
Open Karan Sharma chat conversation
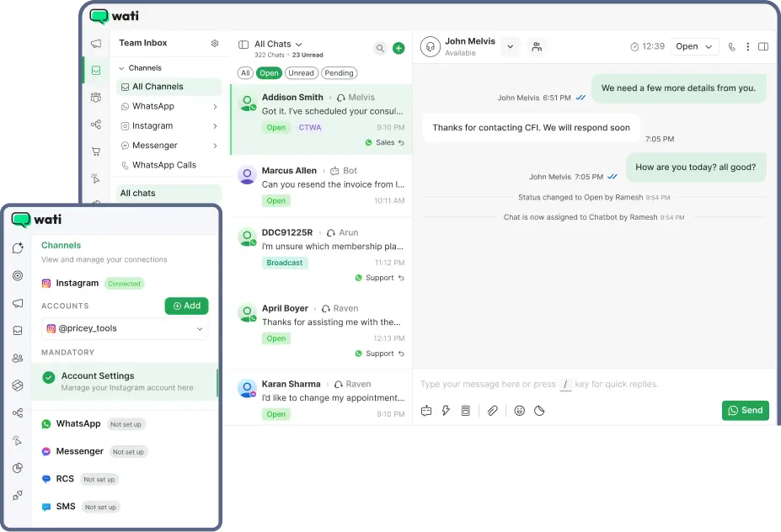(321, 399)
